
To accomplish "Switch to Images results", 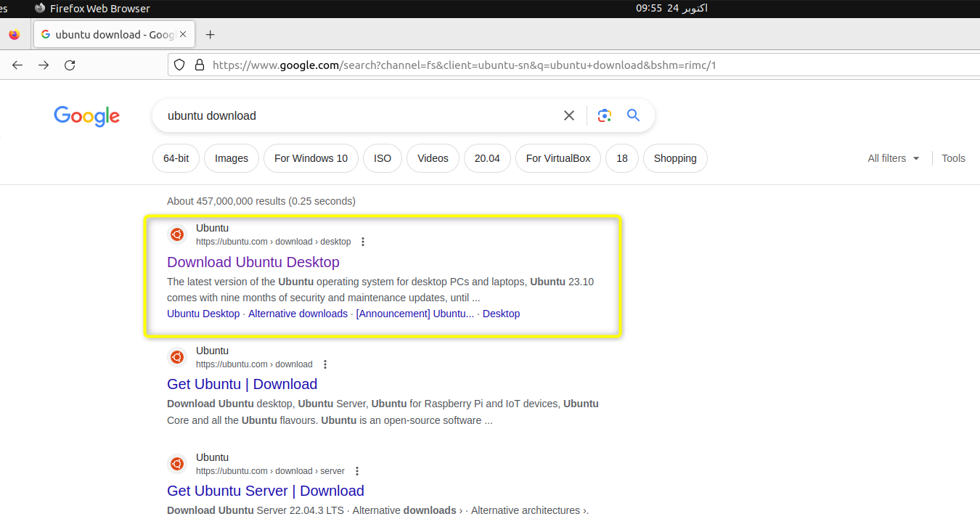I will click(232, 158).
